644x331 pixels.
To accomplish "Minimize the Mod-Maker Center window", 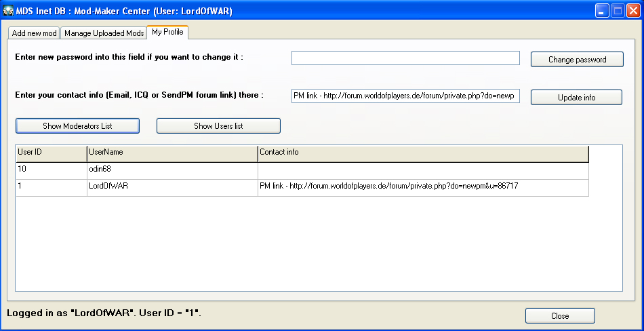I will click(603, 10).
